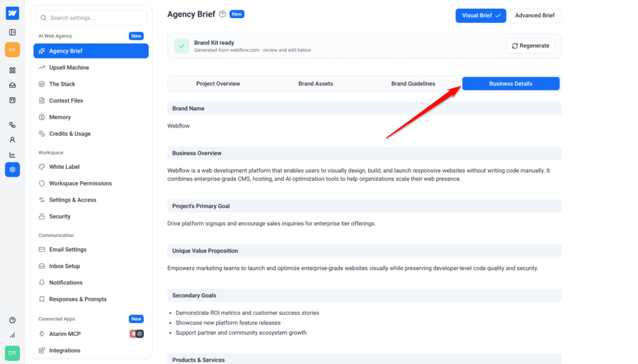Viewport: 638px width, 364px height.
Task: Click the Unique Value Proposition text
Action: (x=353, y=268)
